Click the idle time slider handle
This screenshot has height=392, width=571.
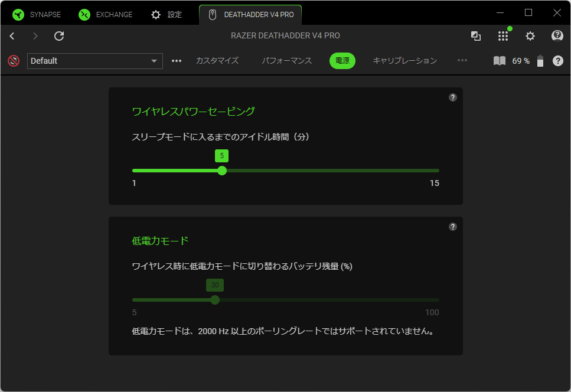[222, 171]
